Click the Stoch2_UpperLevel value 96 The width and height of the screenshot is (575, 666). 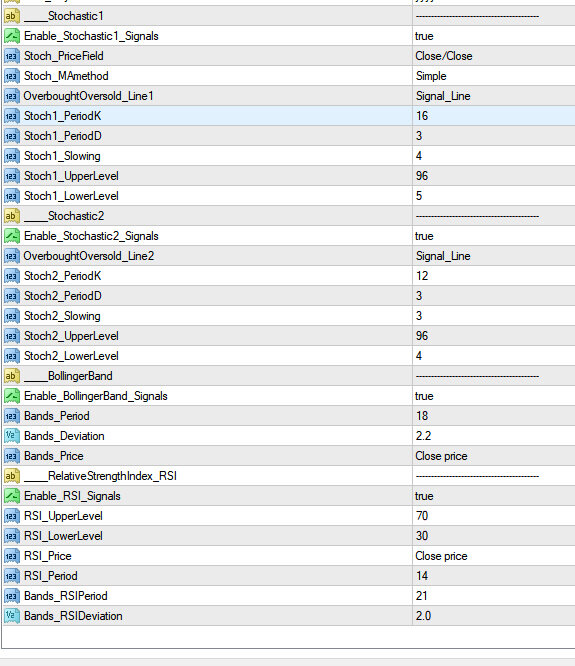pyautogui.click(x=422, y=336)
